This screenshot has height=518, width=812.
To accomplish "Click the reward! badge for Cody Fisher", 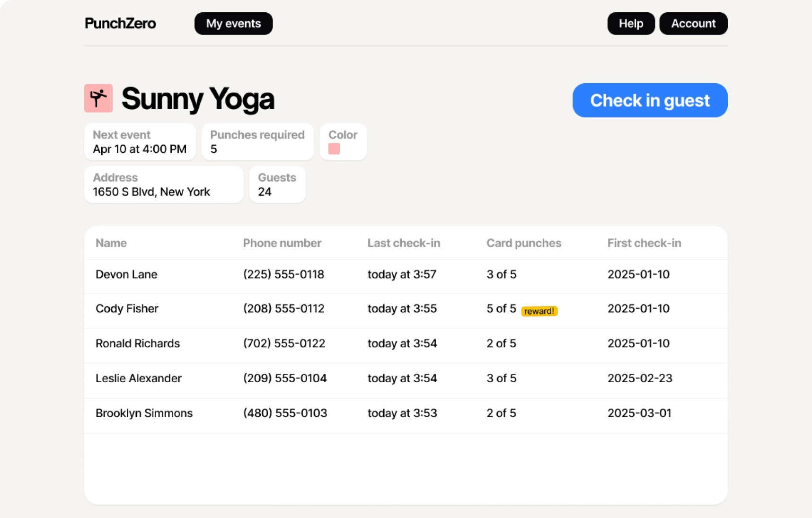I will pos(539,311).
